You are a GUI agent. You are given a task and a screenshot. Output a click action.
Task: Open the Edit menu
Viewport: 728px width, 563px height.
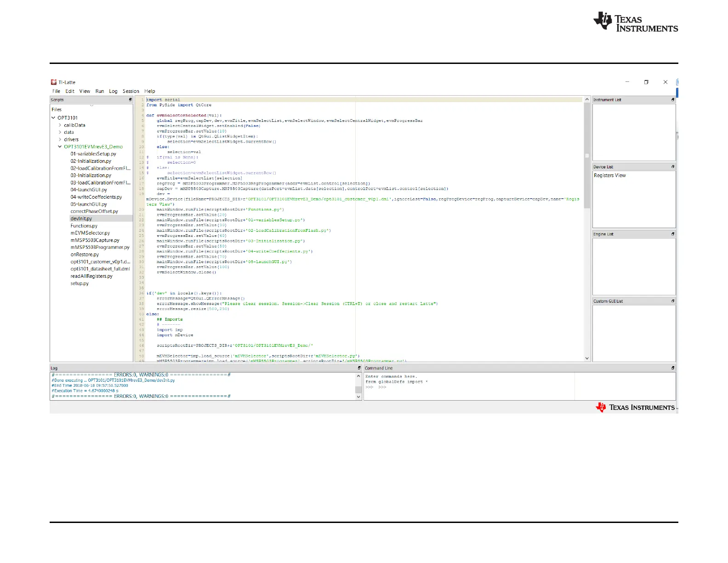pyautogui.click(x=70, y=91)
